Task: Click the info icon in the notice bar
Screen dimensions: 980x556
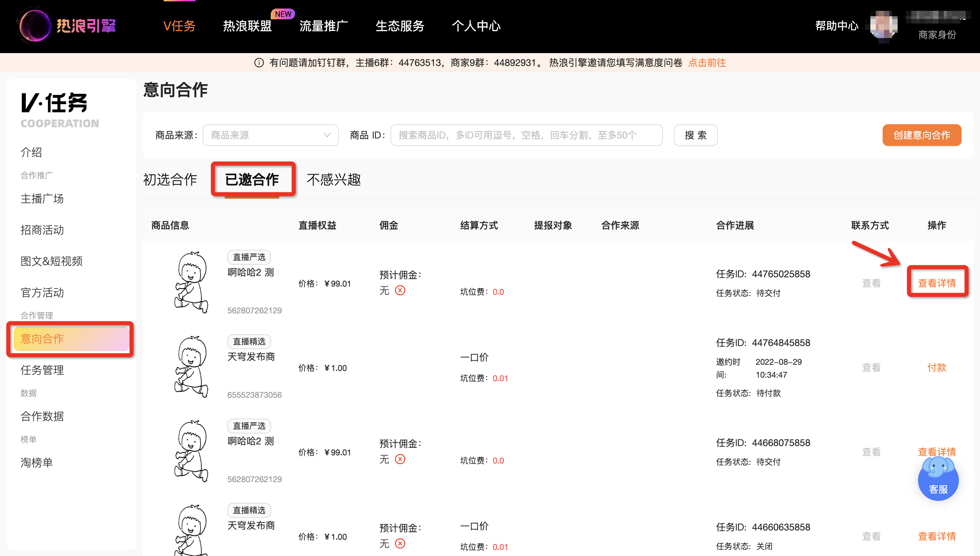Action: point(259,63)
